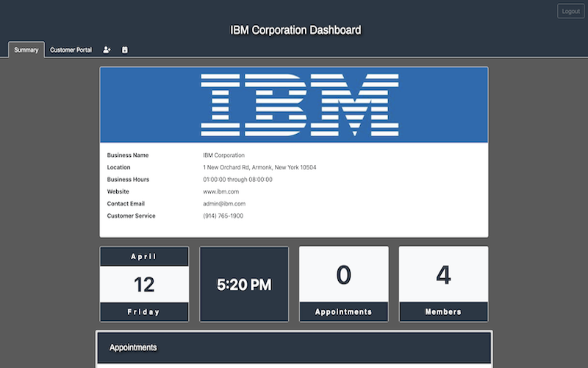
Task: Select the April 12 Friday date card
Action: point(144,284)
